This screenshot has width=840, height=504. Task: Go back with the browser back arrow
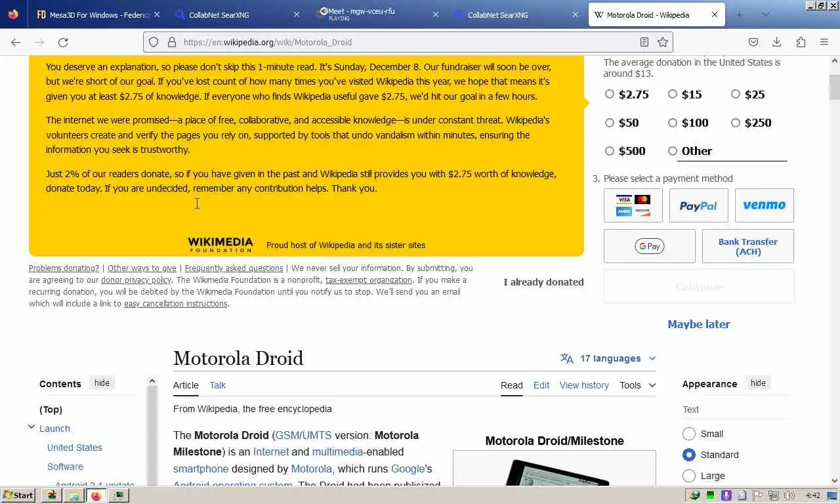coord(16,42)
